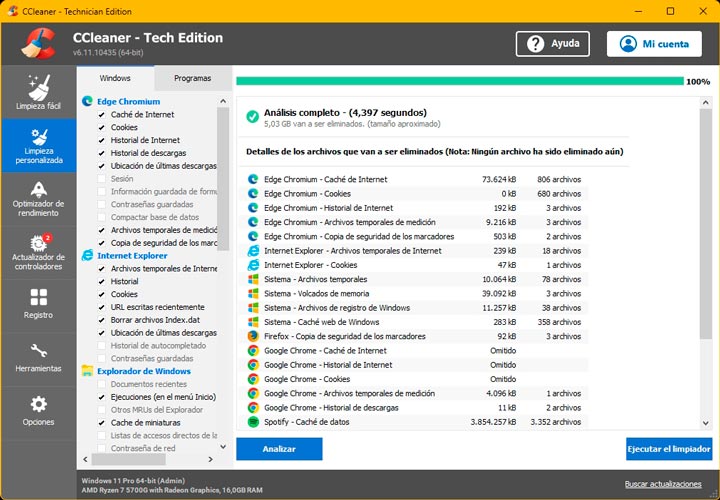Switch to the Programas tab
The width and height of the screenshot is (720, 500).
coord(192,78)
